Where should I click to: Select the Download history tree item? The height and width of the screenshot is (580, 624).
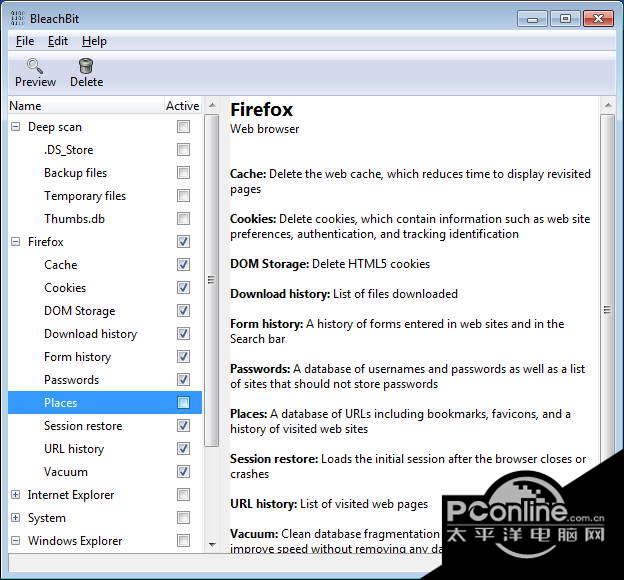[x=90, y=334]
